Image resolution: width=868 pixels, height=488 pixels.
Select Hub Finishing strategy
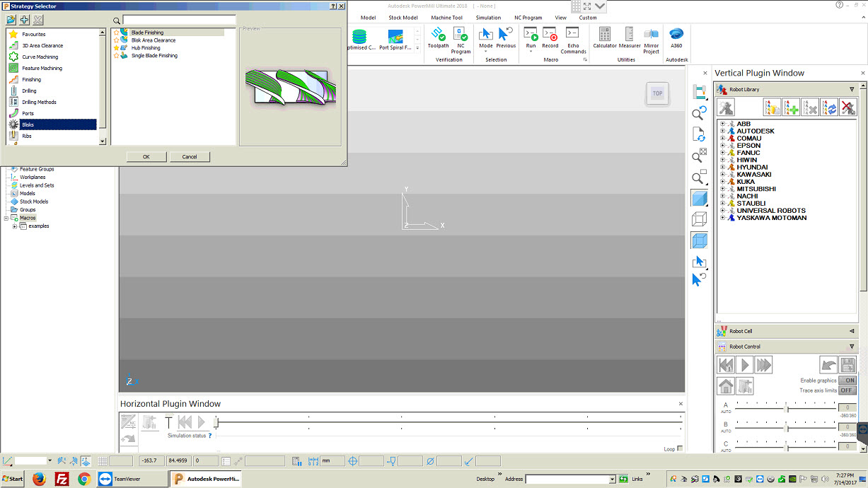(x=146, y=48)
